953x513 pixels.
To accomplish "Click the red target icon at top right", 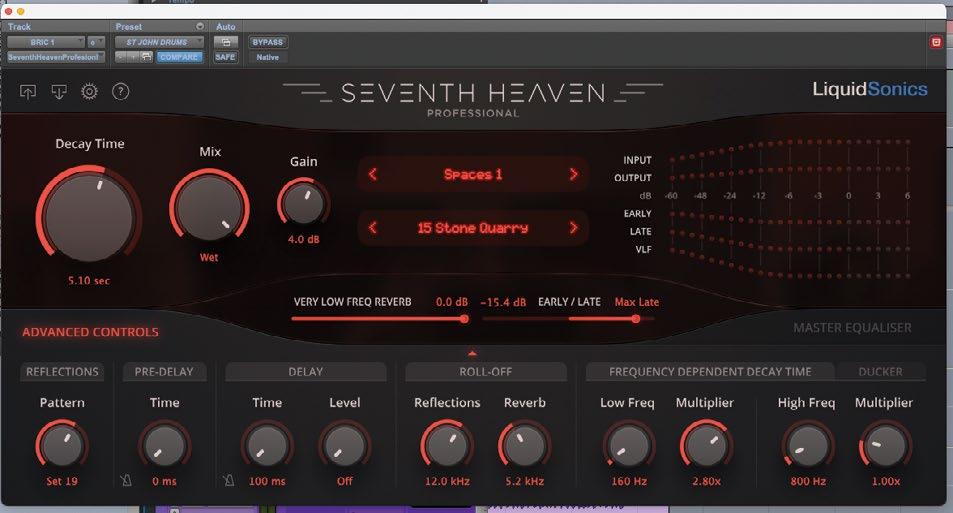I will [936, 42].
